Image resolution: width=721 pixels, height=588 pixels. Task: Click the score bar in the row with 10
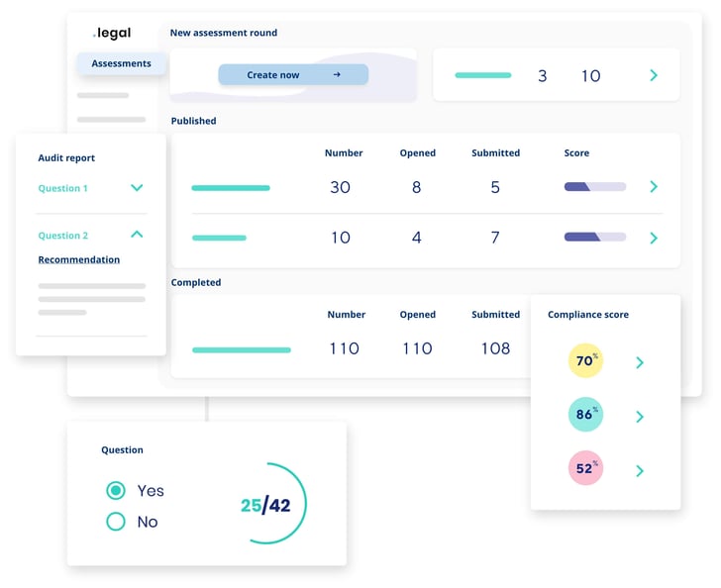pos(594,238)
